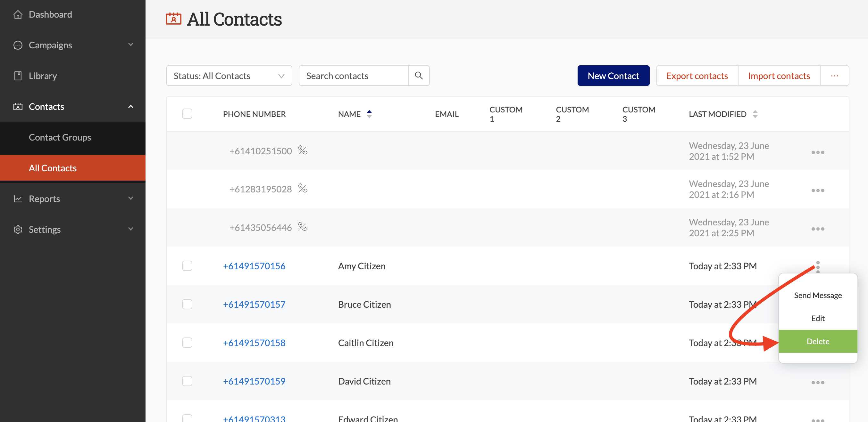Screen dimensions: 868x422
Task: Check the box for Amy Citizen
Action: tap(187, 266)
